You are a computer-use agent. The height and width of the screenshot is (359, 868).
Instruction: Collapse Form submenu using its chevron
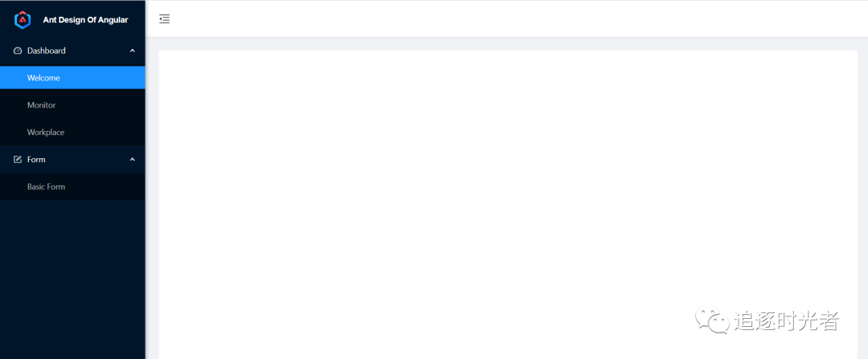pyautogui.click(x=133, y=159)
